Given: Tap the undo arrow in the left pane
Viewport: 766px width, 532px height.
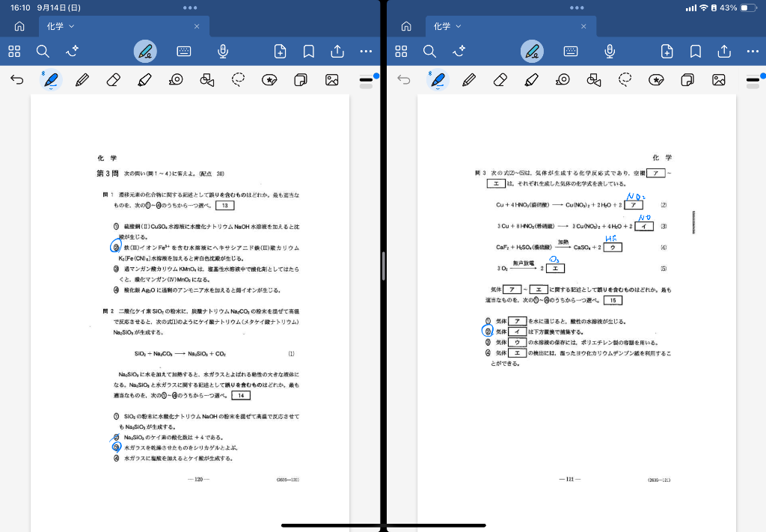Looking at the screenshot, I should (x=17, y=79).
